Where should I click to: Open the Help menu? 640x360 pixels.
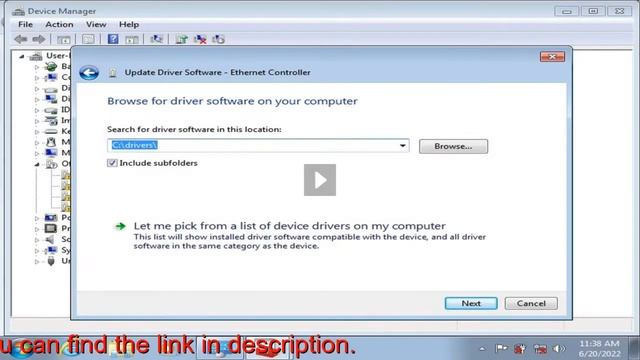coord(129,24)
